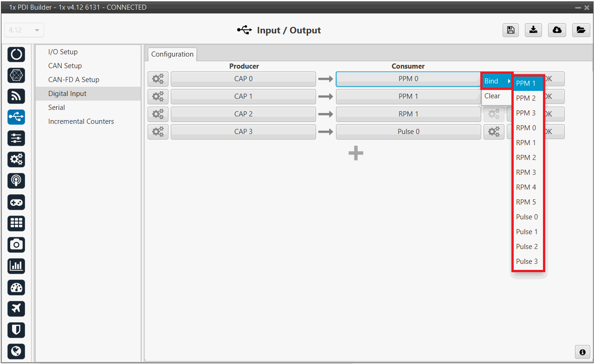The width and height of the screenshot is (594, 364).
Task: Click the Pulse 0 consumer button
Action: point(408,132)
